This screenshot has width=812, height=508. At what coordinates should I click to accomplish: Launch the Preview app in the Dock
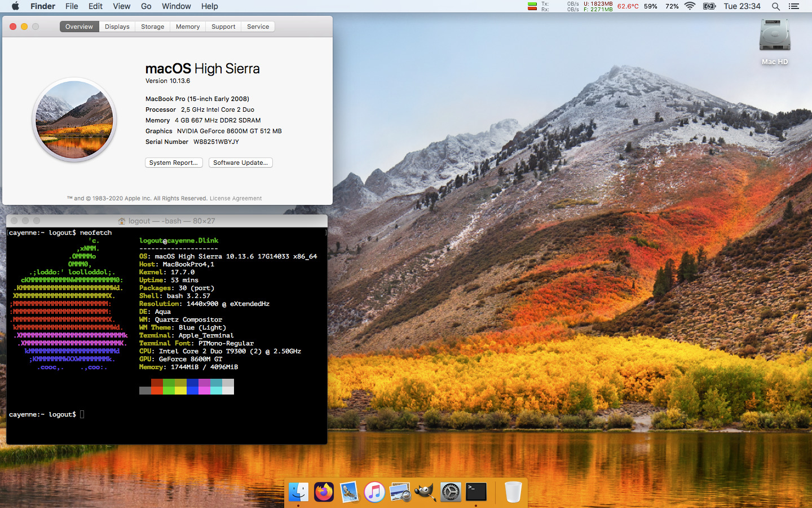(400, 492)
